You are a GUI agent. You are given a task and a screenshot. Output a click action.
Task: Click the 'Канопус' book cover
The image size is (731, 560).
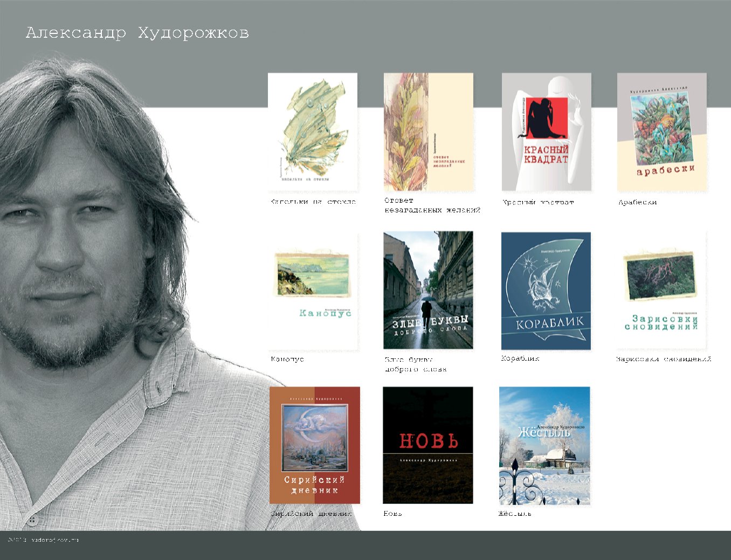click(314, 291)
